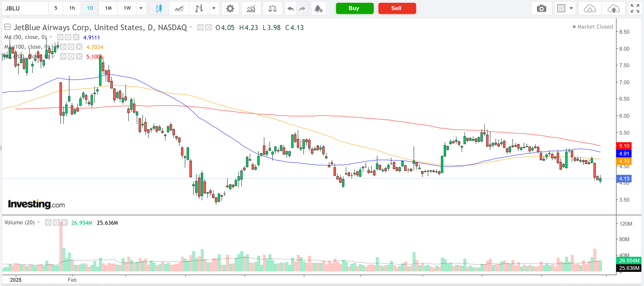Switch chart to area chart style
This screenshot has width=644, height=286.
[x=179, y=8]
